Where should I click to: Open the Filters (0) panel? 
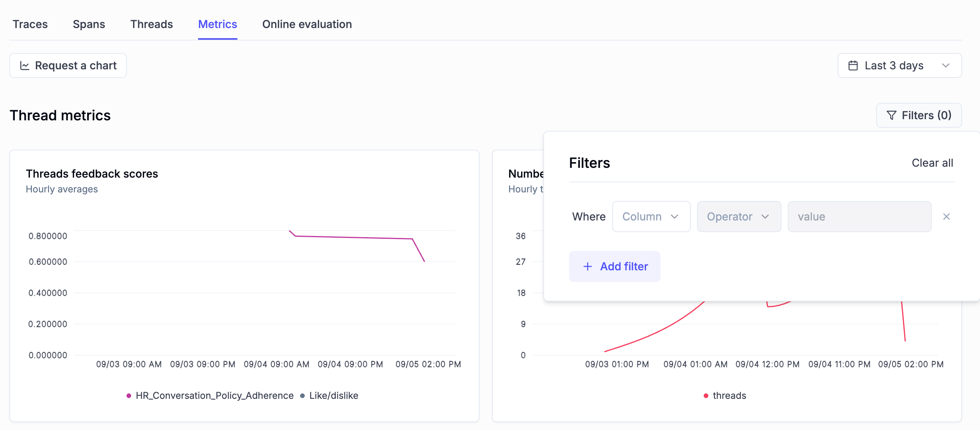click(919, 115)
